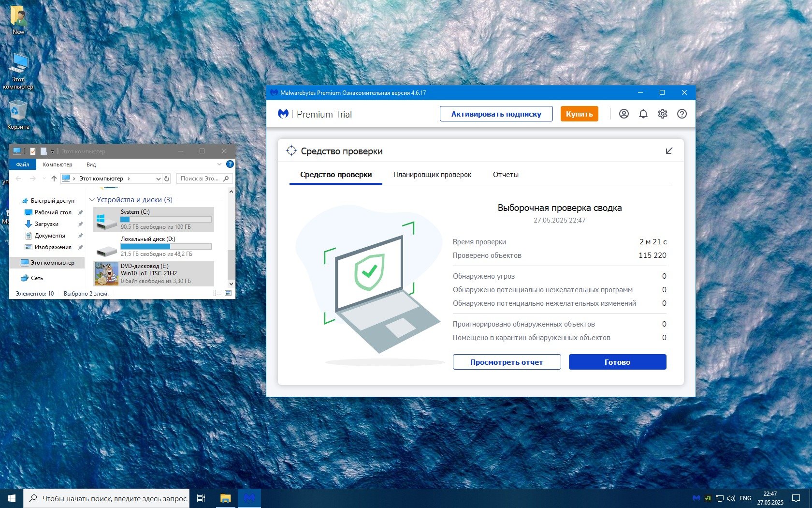
Task: Click the Malwarebytes taskbar icon
Action: tap(249, 498)
